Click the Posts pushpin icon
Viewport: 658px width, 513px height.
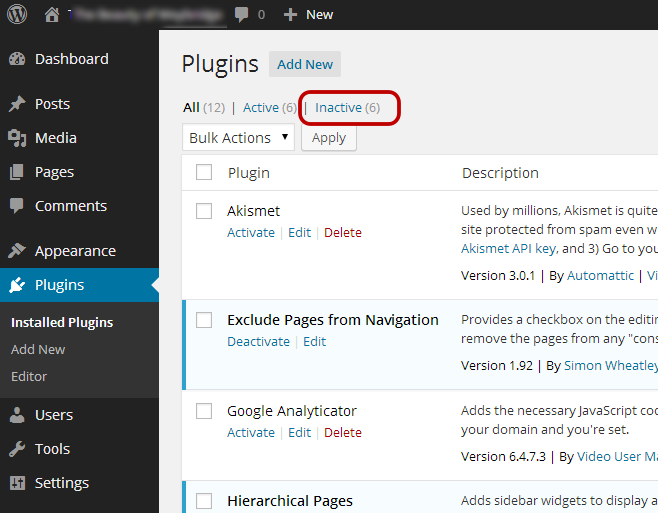tap(17, 104)
